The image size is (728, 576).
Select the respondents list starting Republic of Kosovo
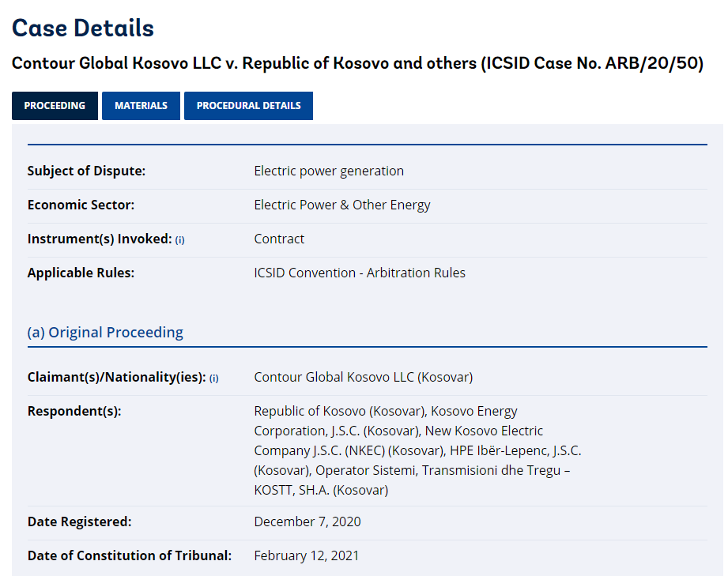(417, 450)
